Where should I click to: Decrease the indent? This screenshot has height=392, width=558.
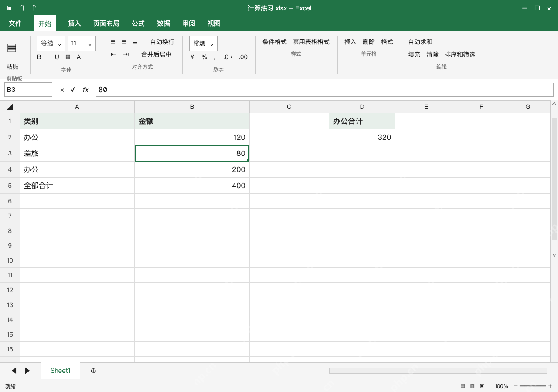point(114,54)
